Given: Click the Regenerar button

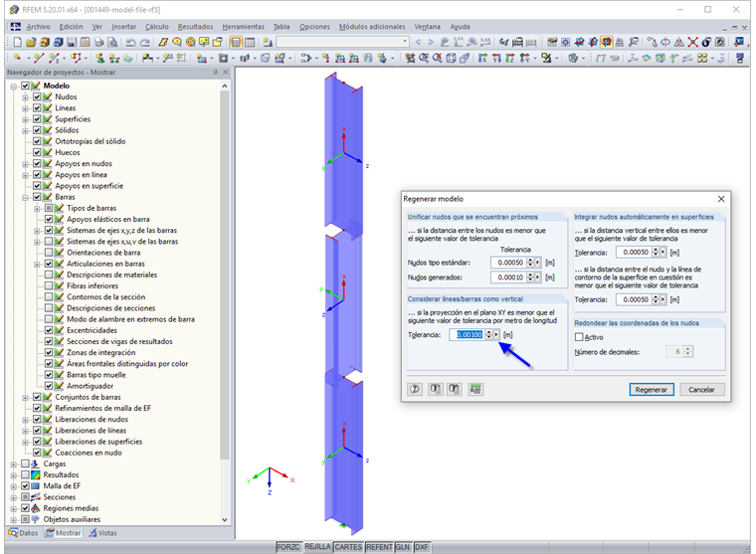Looking at the screenshot, I should [x=651, y=390].
